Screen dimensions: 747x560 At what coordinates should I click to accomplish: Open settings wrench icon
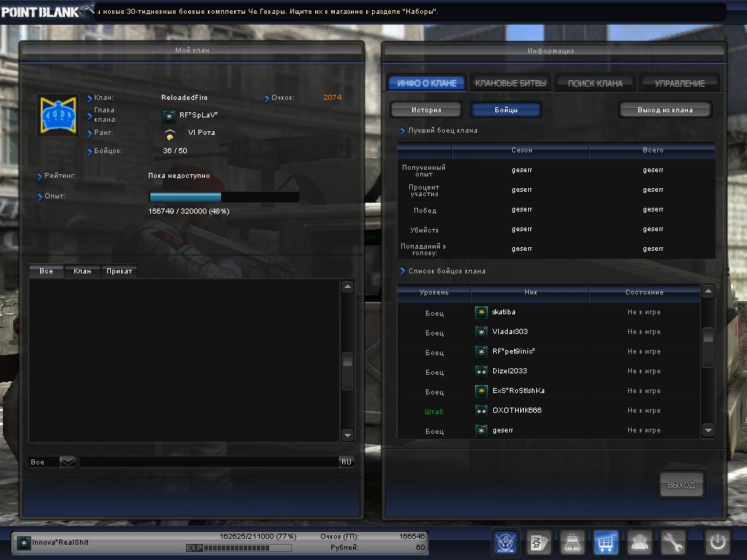coord(673,542)
